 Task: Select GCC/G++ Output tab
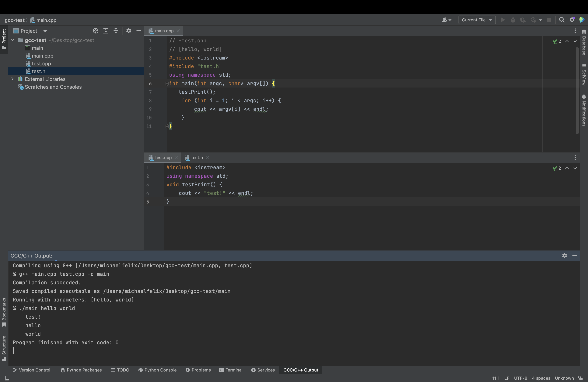click(x=301, y=370)
